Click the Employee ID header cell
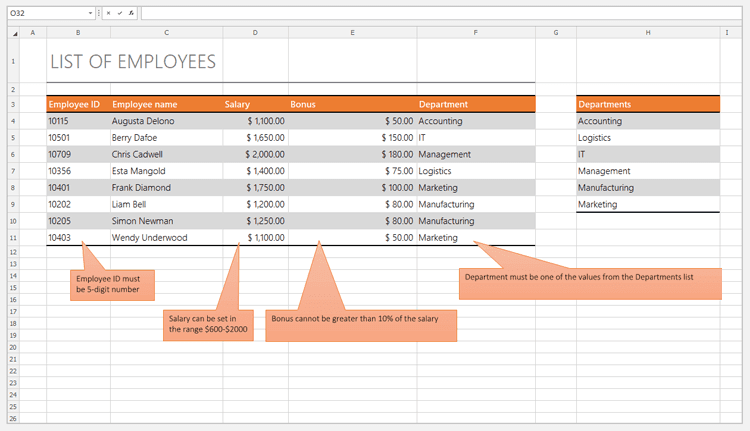The width and height of the screenshot is (750, 431). pyautogui.click(x=78, y=104)
